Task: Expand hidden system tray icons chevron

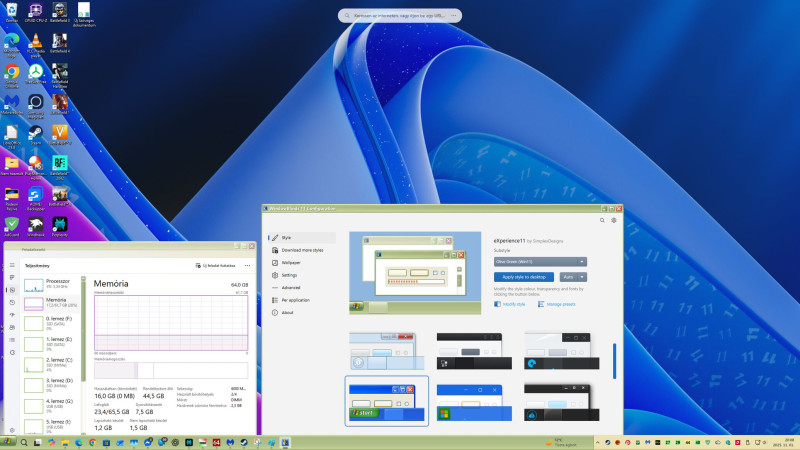Action: pos(597,442)
